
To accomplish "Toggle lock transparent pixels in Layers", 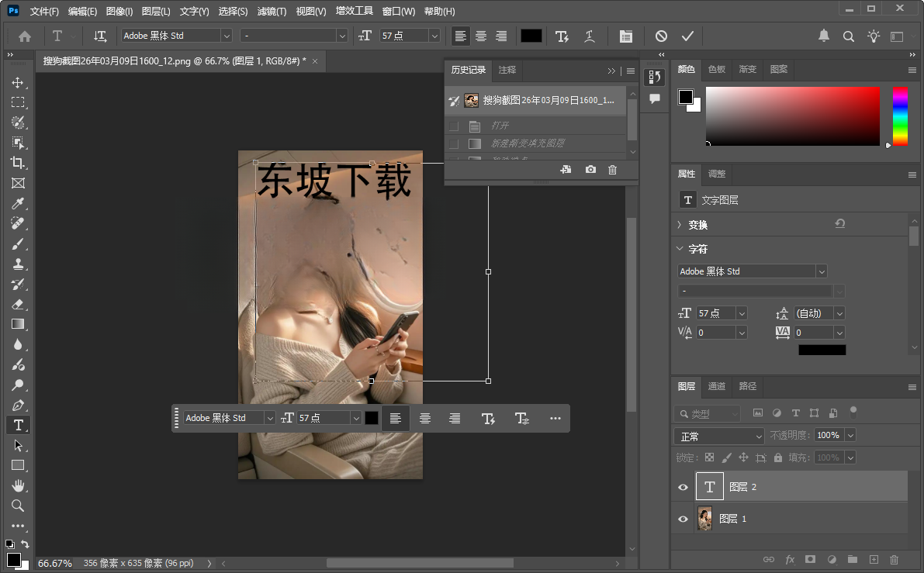I will pyautogui.click(x=710, y=457).
